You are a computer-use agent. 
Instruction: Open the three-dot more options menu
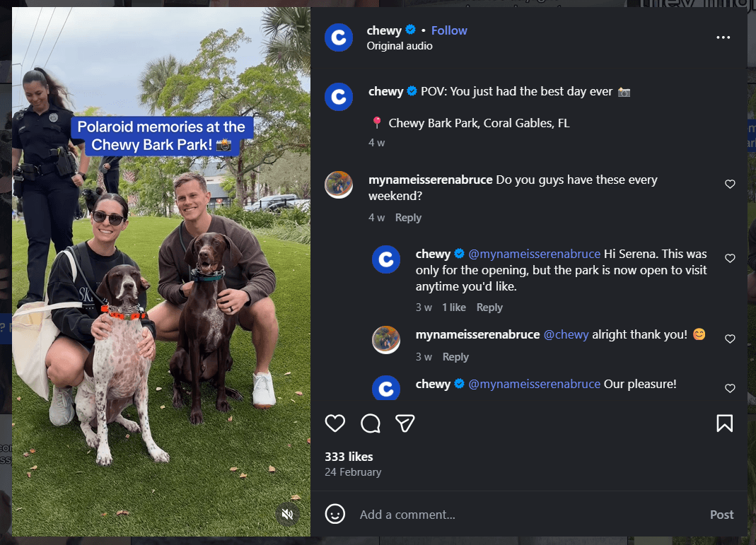coord(723,37)
